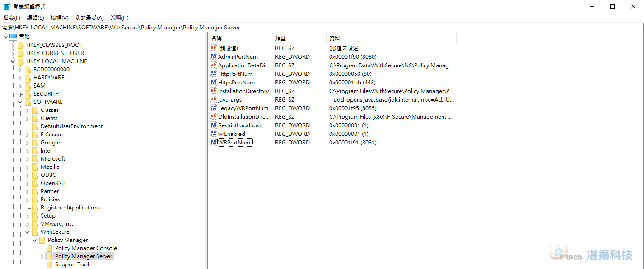Expand the HKEY_CLASSES_ROOT node
644x269 pixels.
(12, 45)
